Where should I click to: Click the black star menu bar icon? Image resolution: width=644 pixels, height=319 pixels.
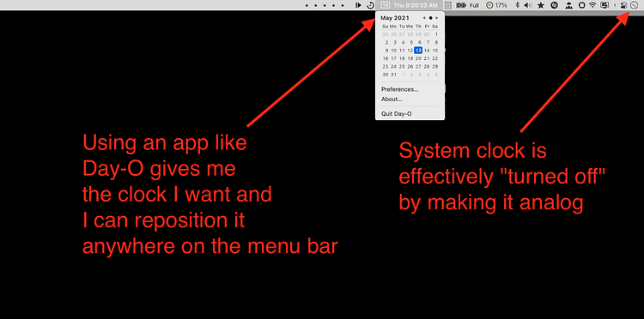pos(541,5)
